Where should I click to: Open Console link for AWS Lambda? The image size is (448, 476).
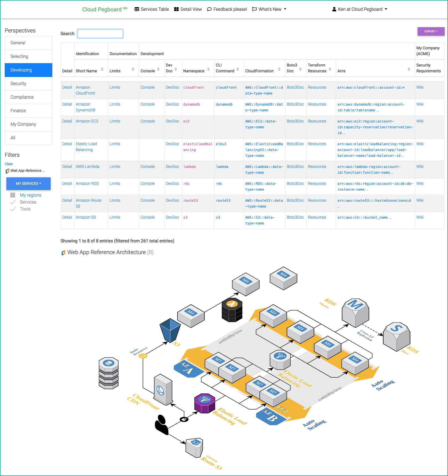tap(148, 167)
